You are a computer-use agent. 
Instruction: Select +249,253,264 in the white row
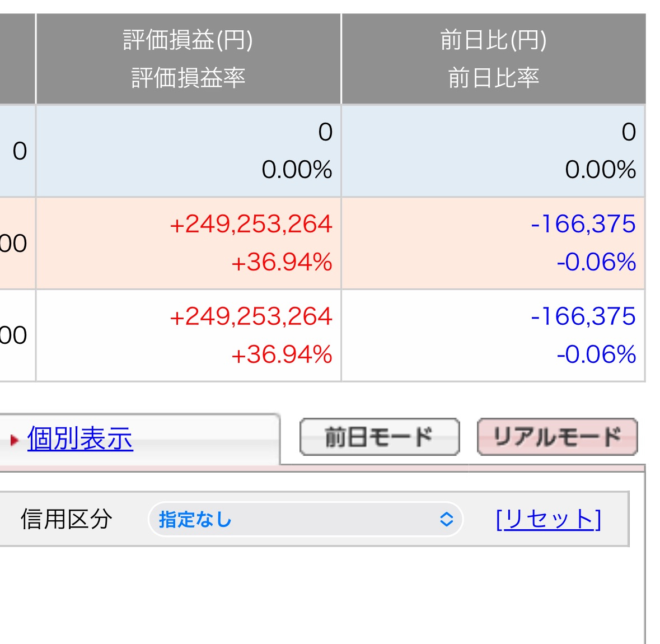[x=251, y=317]
